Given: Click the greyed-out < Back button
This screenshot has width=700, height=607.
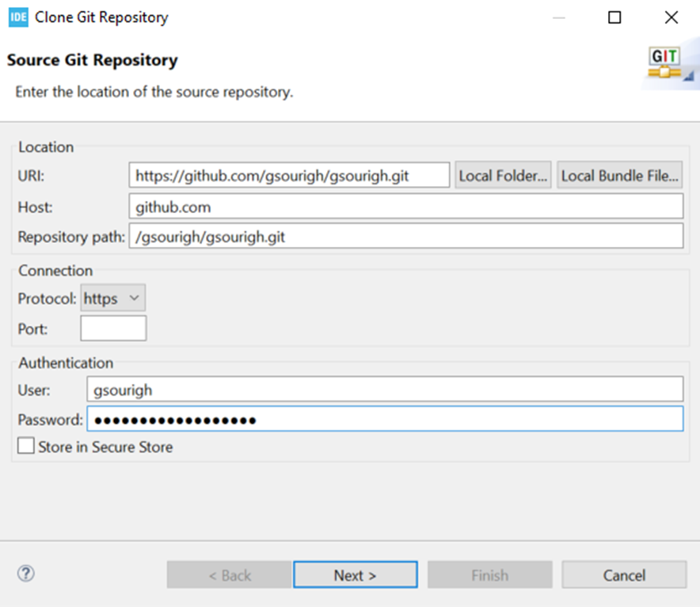Looking at the screenshot, I should tap(230, 575).
